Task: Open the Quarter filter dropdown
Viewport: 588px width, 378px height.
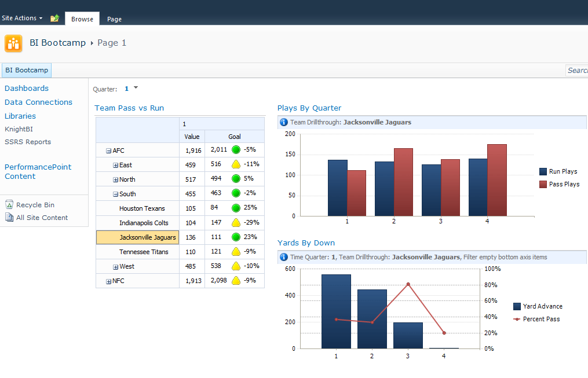Action: point(136,88)
